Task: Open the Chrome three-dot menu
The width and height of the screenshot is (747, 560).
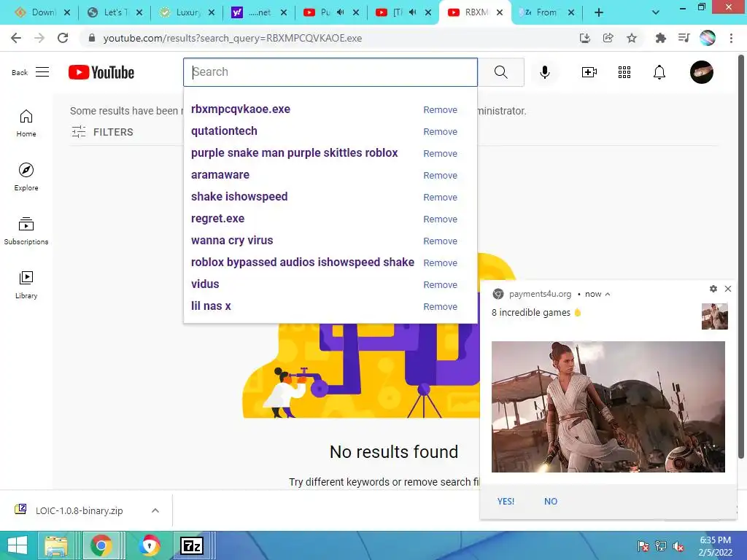Action: coord(731,38)
